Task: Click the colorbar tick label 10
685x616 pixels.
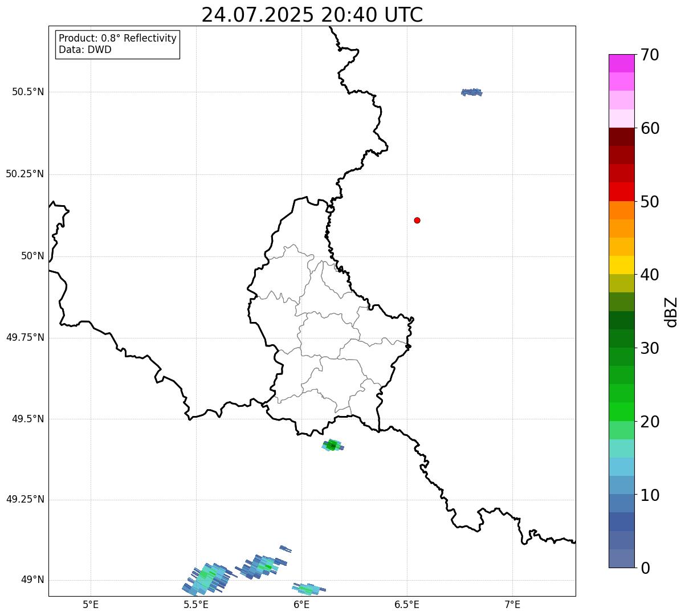Action: 650,495
